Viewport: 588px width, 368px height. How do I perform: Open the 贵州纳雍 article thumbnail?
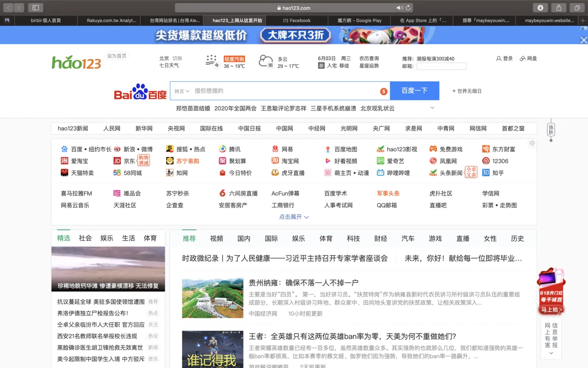click(x=213, y=298)
